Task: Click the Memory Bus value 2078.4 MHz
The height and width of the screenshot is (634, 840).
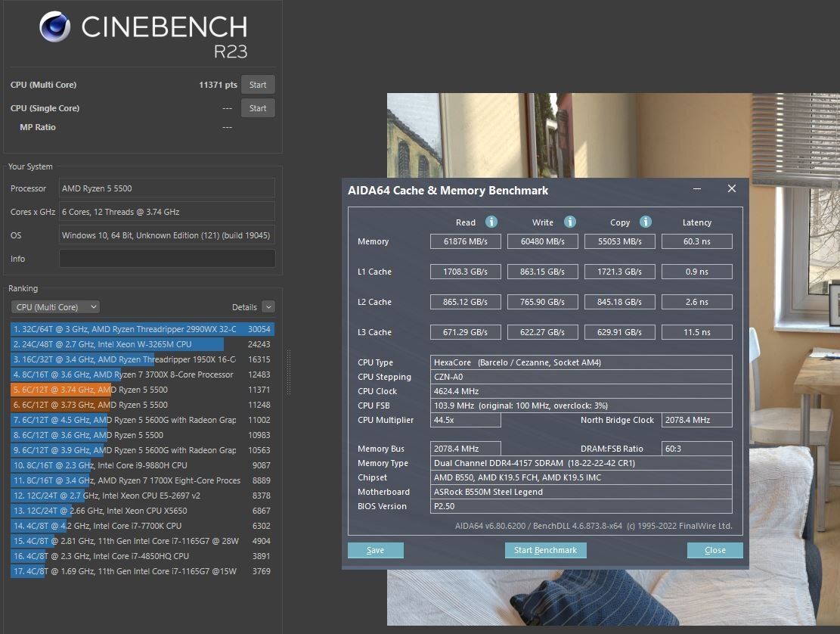Action: [466, 449]
